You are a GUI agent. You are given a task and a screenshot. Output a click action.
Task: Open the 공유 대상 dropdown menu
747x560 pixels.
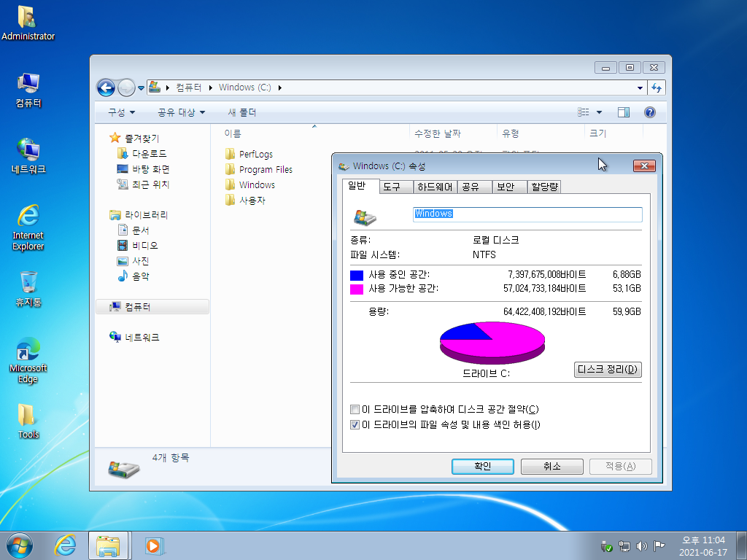tap(181, 112)
